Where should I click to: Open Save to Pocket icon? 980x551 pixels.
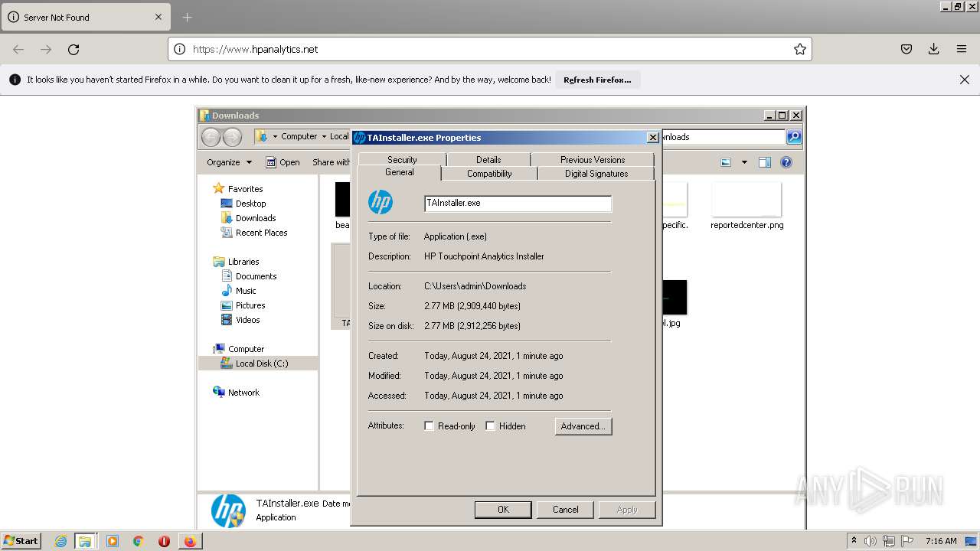click(x=906, y=49)
